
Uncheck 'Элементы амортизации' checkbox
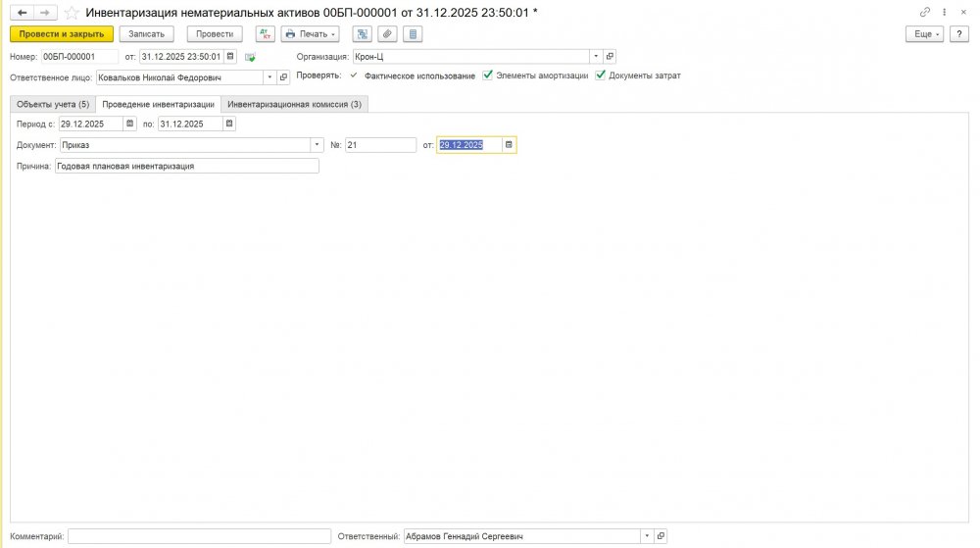[x=488, y=75]
